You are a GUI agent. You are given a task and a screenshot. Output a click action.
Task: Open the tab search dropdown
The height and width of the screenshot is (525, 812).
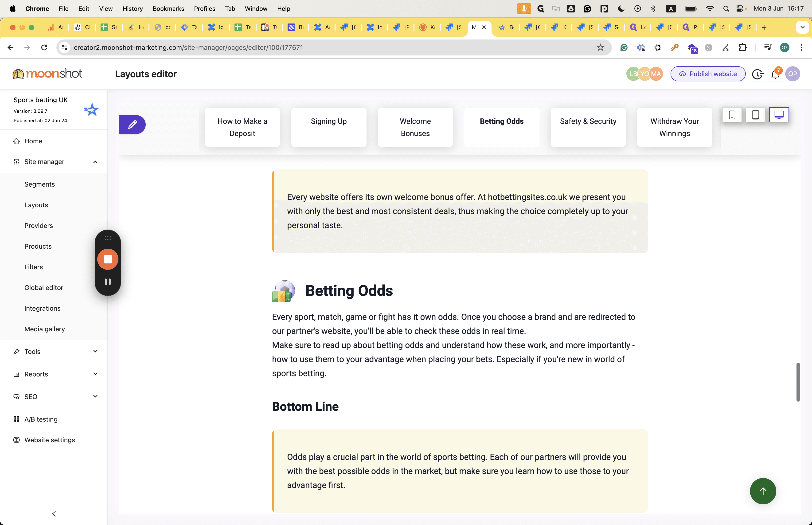point(802,27)
